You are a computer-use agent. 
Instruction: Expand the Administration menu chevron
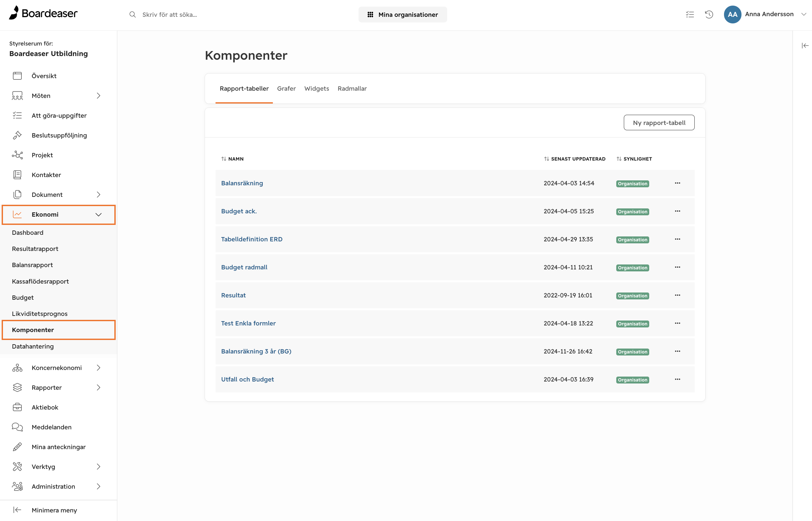(99, 486)
